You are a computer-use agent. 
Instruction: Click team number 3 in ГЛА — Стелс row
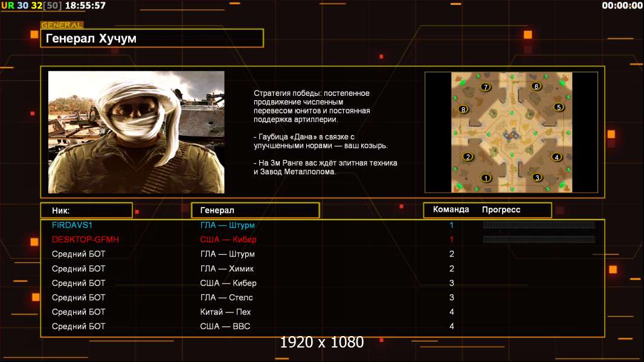[452, 297]
